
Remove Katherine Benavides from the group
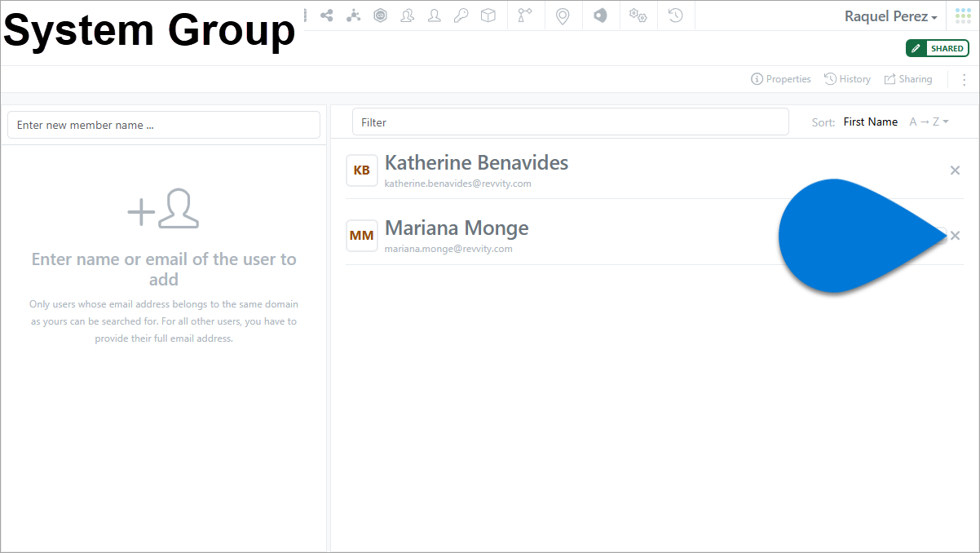point(956,170)
